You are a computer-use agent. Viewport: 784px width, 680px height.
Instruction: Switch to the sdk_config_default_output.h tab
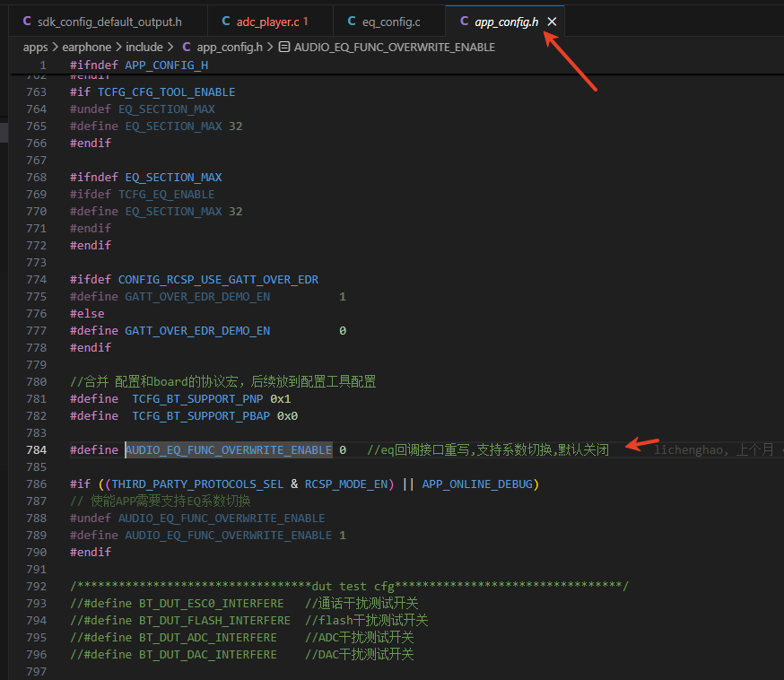(x=108, y=22)
